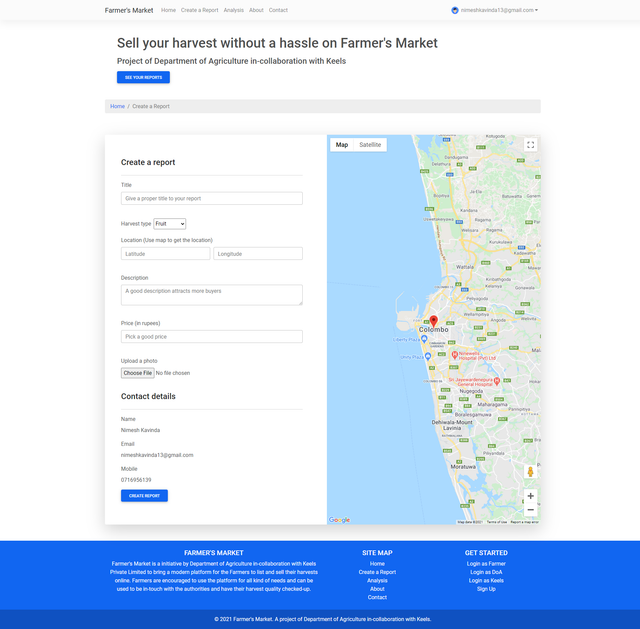
Task: Click the Maharagama label on the map
Action: coord(492,405)
